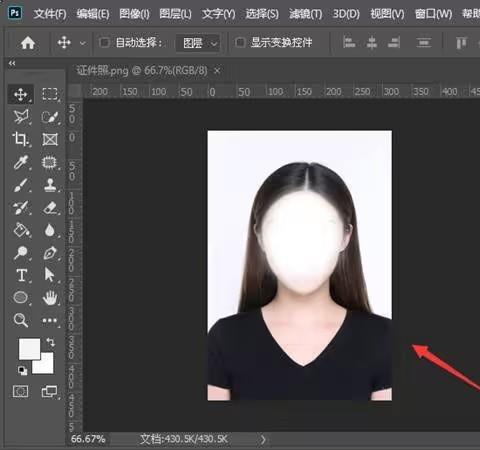The image size is (480, 450).
Task: Change screen mode
Action: 49,391
